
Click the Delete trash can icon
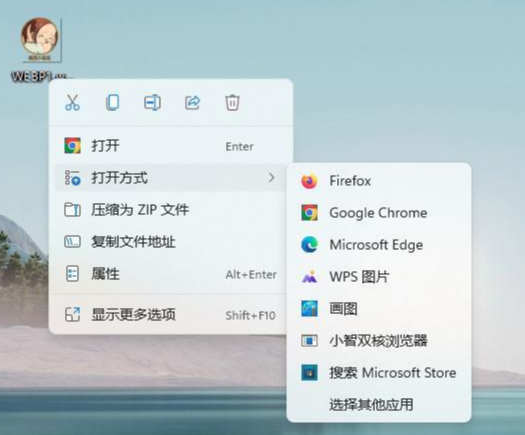click(232, 102)
